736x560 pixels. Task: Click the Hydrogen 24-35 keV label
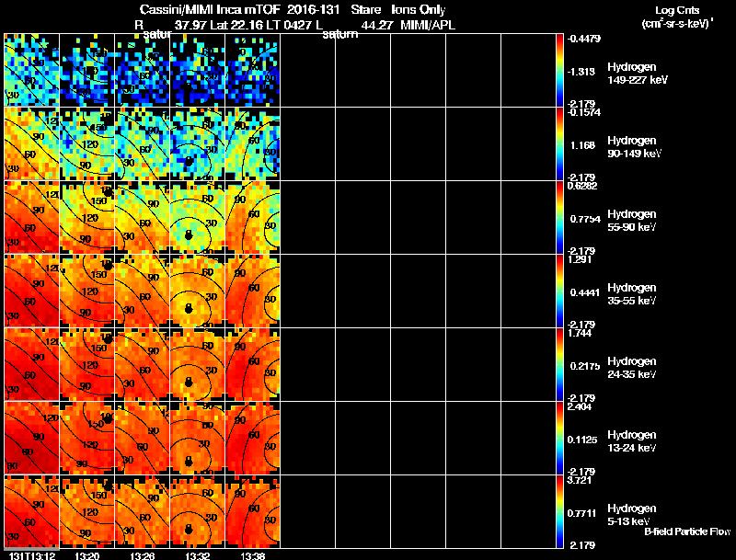tap(630, 367)
